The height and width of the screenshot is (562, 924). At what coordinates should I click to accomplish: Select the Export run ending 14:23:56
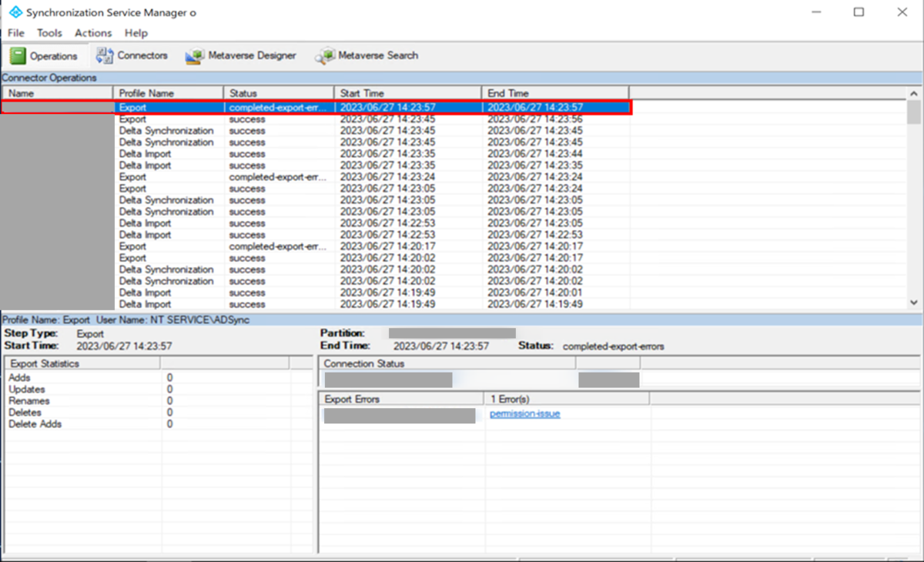(x=316, y=119)
